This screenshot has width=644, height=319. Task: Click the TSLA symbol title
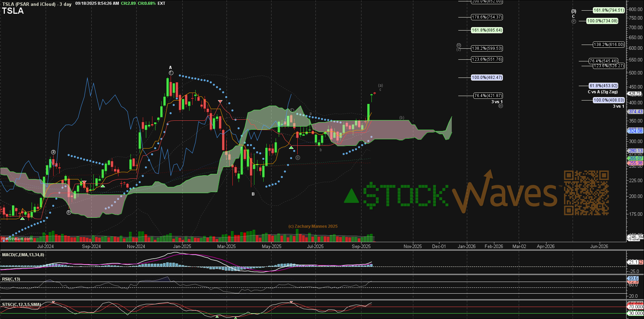13,11
